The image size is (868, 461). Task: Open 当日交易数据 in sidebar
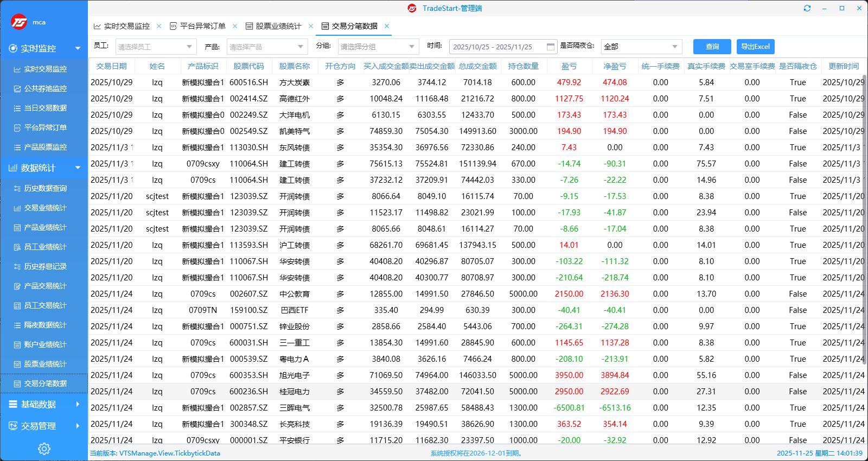click(44, 108)
